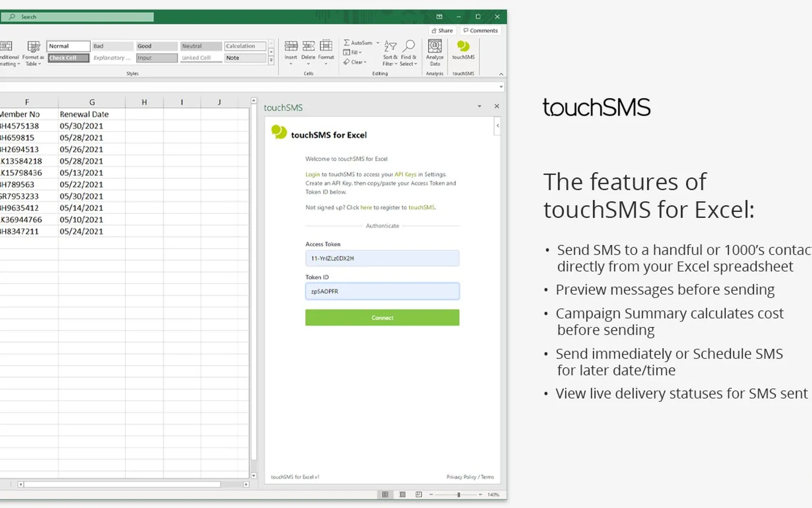Apply the Check Cell style
Screen dimensions: 812x508
pyautogui.click(x=69, y=58)
